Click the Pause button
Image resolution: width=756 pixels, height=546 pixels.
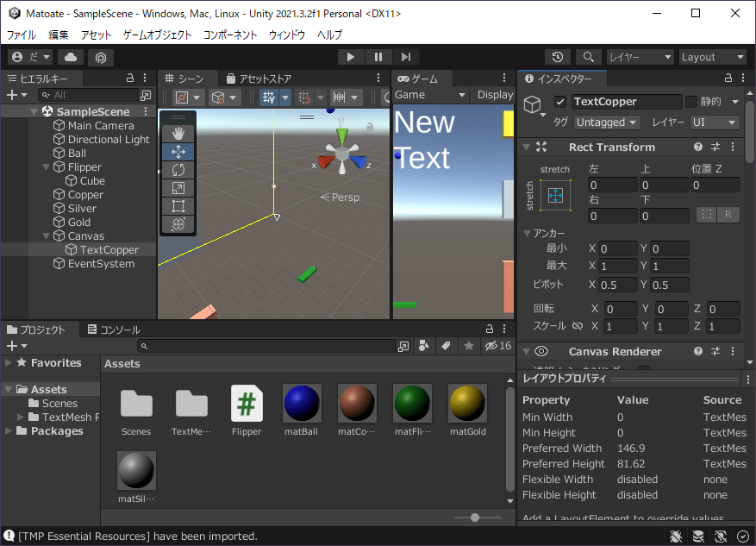pyautogui.click(x=378, y=57)
